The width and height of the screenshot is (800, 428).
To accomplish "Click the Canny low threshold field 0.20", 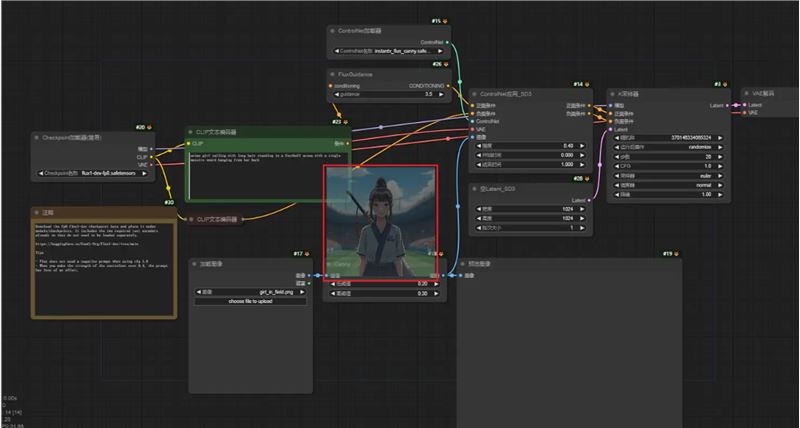I will coord(385,284).
